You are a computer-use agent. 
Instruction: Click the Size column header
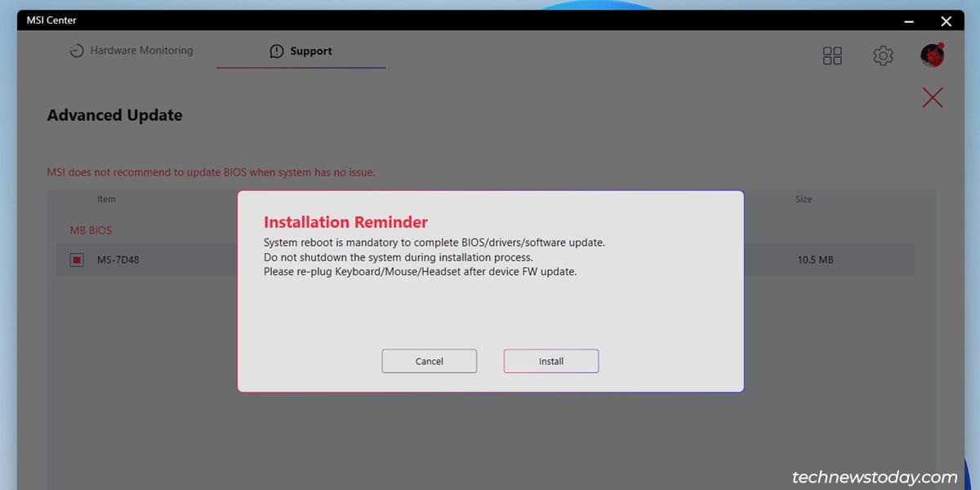pyautogui.click(x=804, y=199)
